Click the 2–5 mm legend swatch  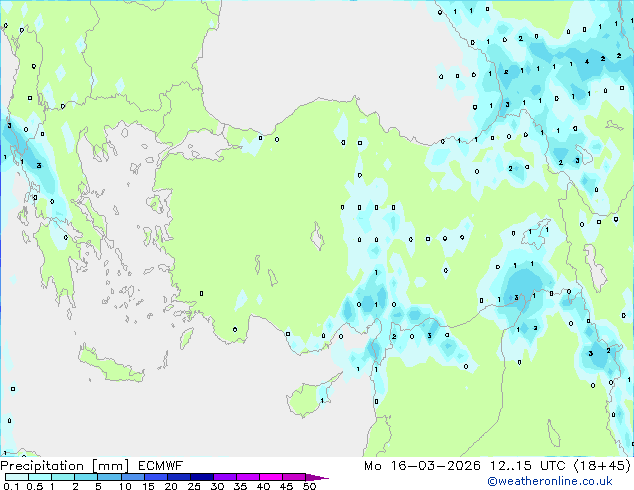[86, 477]
